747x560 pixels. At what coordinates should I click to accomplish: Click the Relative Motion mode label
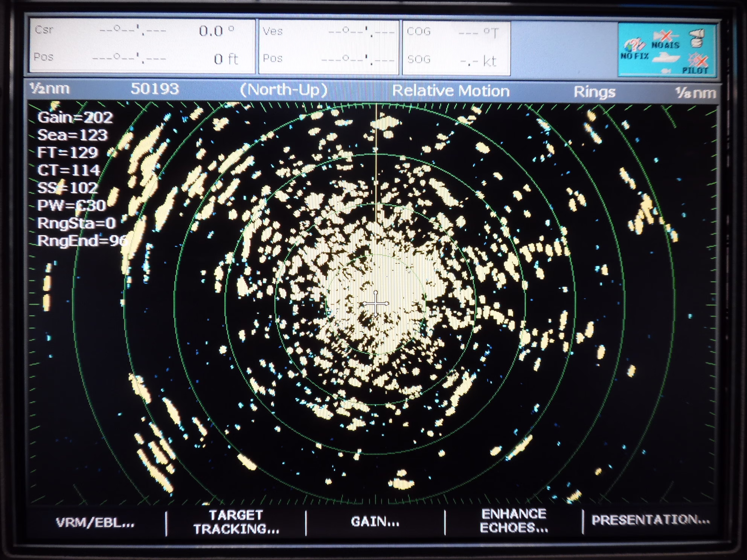pos(451,91)
